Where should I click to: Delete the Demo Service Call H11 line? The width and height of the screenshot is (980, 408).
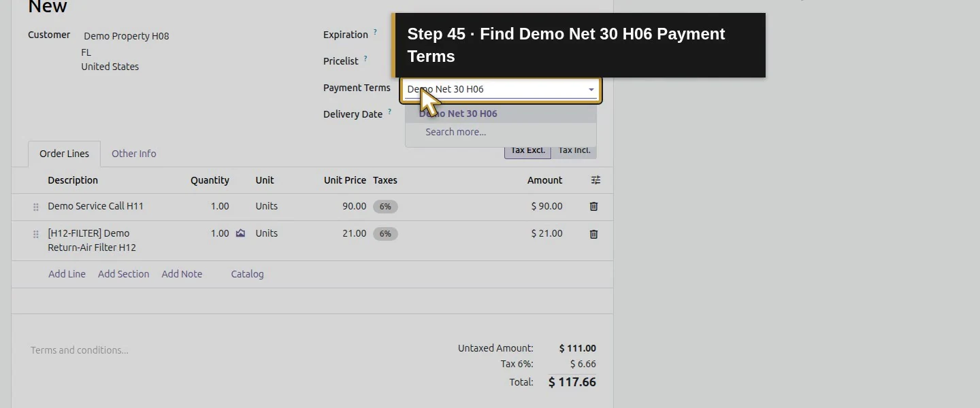(x=593, y=206)
